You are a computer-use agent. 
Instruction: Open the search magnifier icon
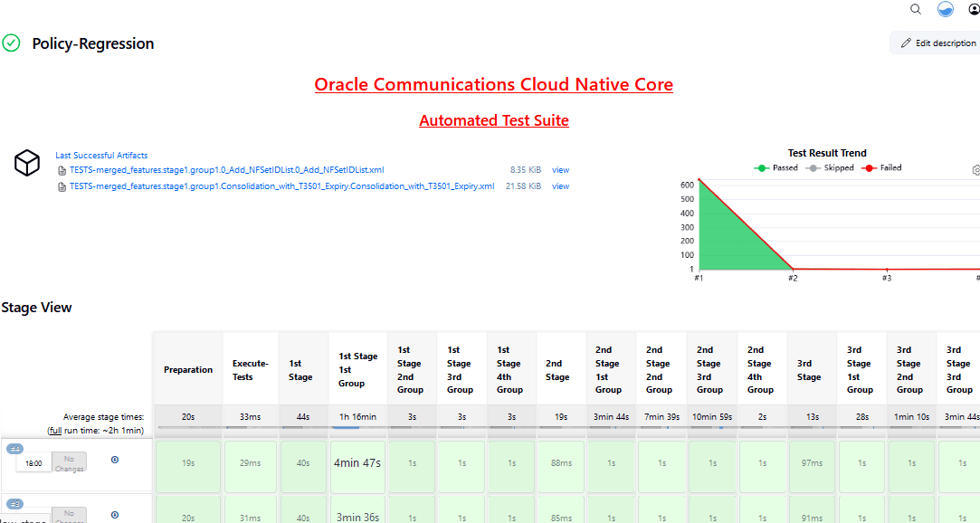pos(916,9)
